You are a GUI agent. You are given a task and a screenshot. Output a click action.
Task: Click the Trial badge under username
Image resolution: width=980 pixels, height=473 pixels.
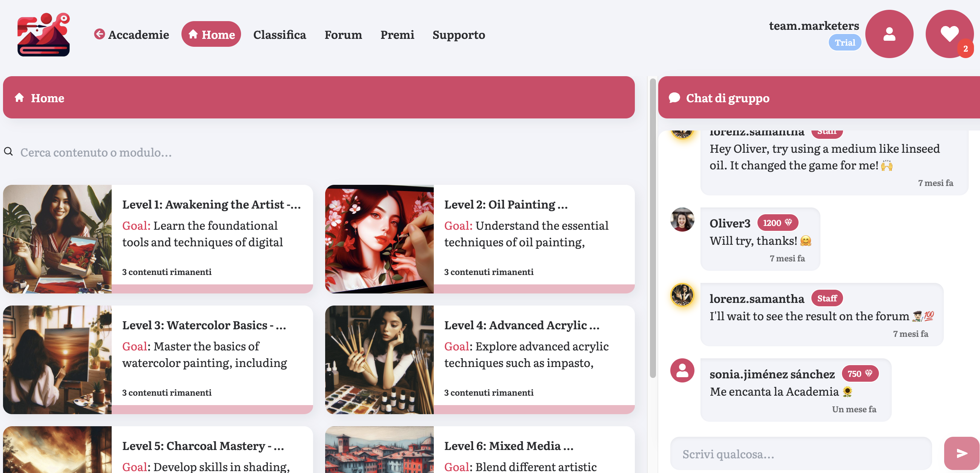coord(845,43)
